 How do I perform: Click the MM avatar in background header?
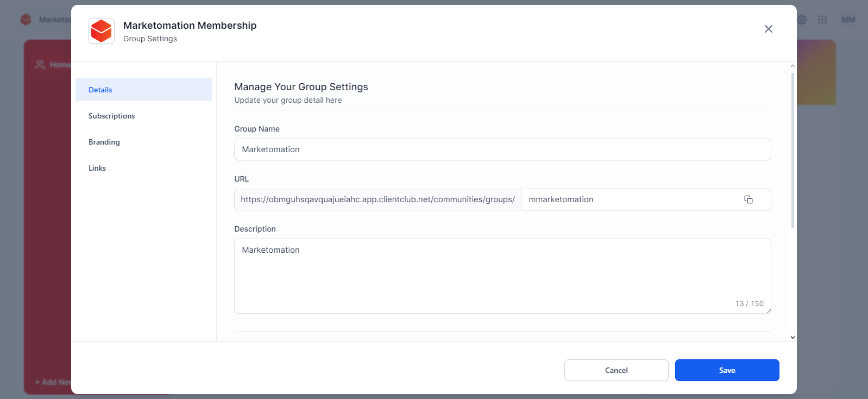click(x=848, y=20)
